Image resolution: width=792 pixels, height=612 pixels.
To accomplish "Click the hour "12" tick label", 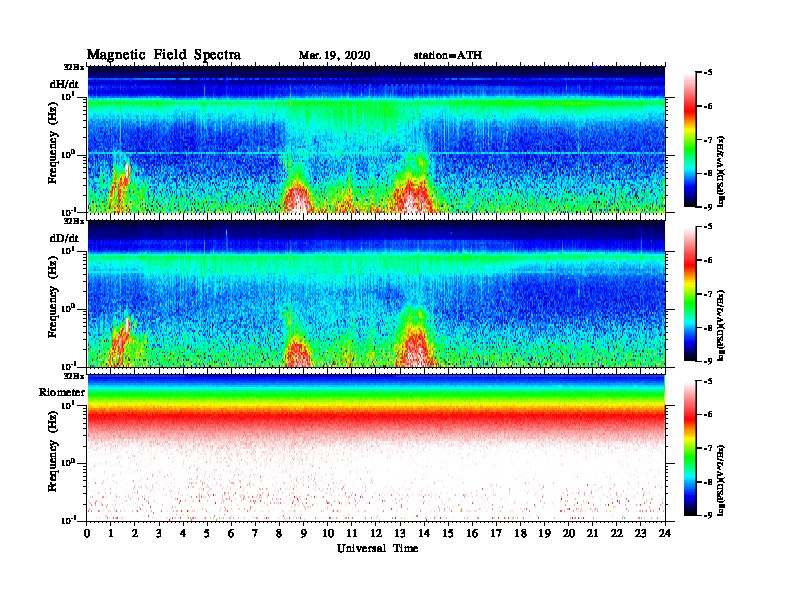I will pos(376,534).
